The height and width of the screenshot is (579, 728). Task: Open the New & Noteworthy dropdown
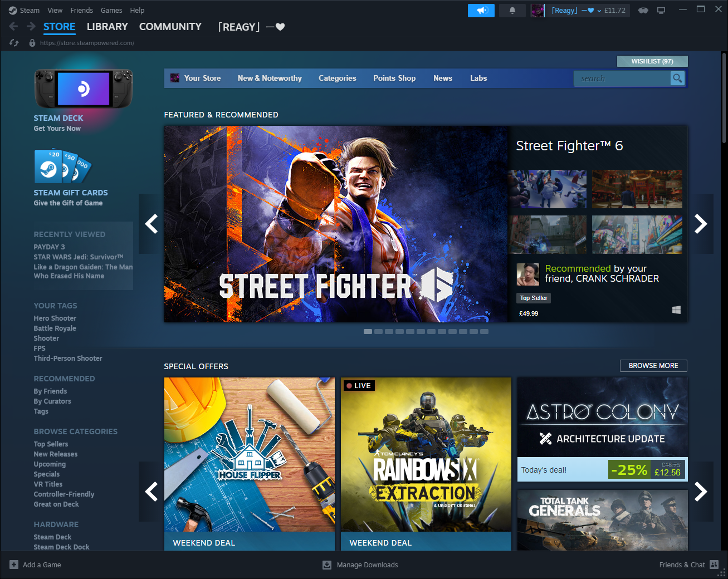(x=270, y=78)
